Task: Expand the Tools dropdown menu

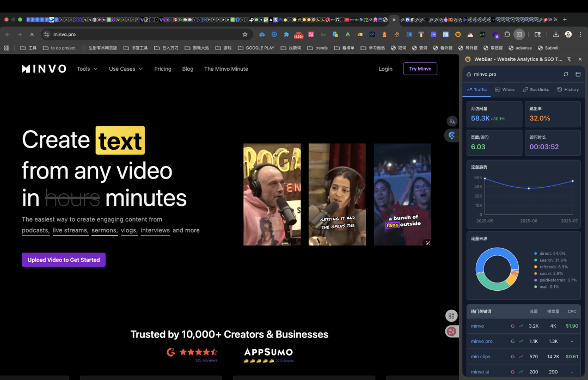Action: 87,69
